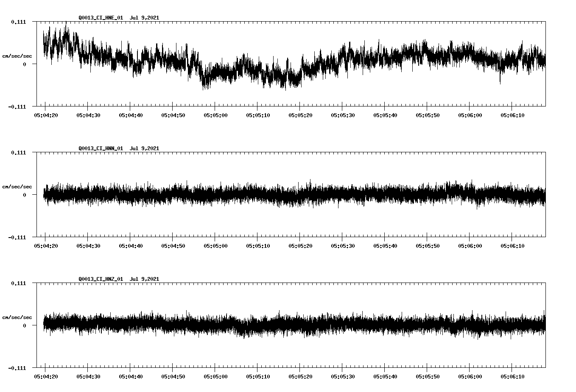Click the HNE plot cm/sec/sec unit label
The height and width of the screenshot is (392, 576).
17,56
